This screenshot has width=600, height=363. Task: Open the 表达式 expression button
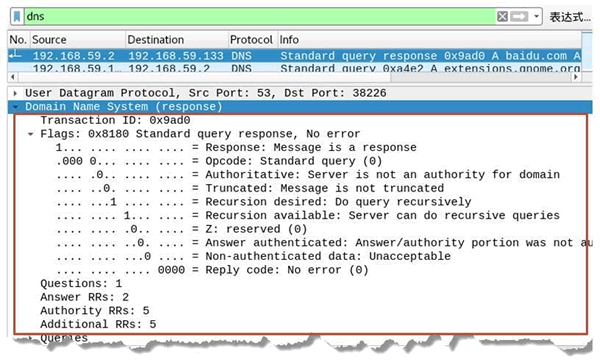click(570, 17)
